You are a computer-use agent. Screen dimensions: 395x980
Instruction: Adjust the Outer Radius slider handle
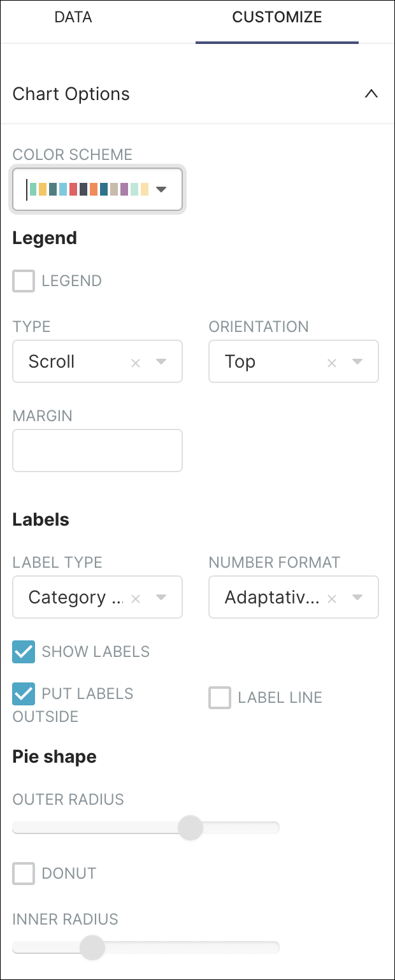pyautogui.click(x=190, y=827)
